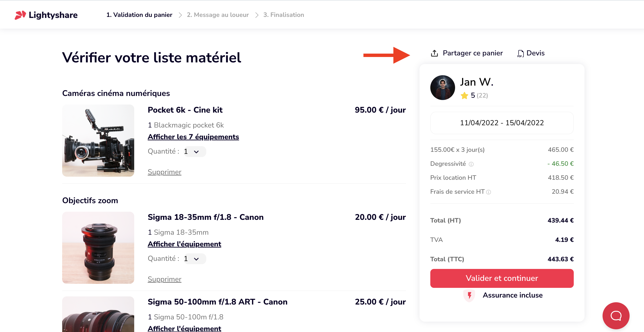The height and width of the screenshot is (332, 644).
Task: Click the 1 Blackmagic pocket 6k line
Action: [x=186, y=125]
